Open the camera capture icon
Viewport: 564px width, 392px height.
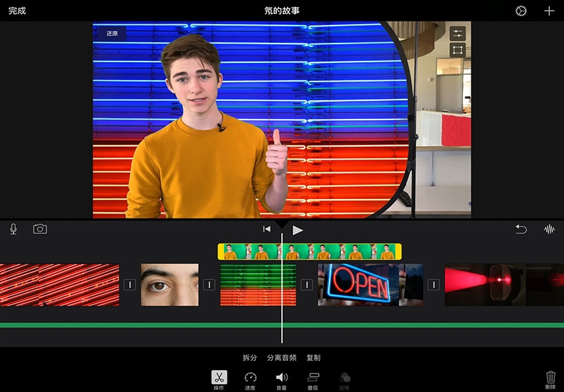[40, 229]
